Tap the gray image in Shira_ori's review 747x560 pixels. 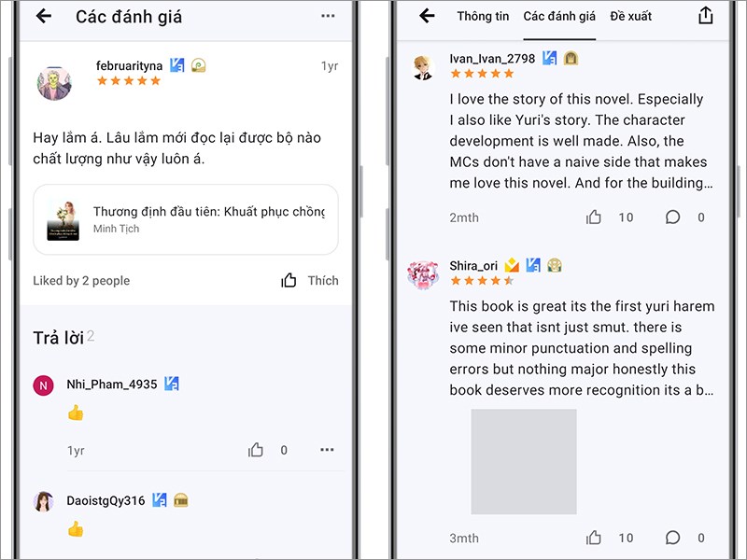pyautogui.click(x=523, y=461)
